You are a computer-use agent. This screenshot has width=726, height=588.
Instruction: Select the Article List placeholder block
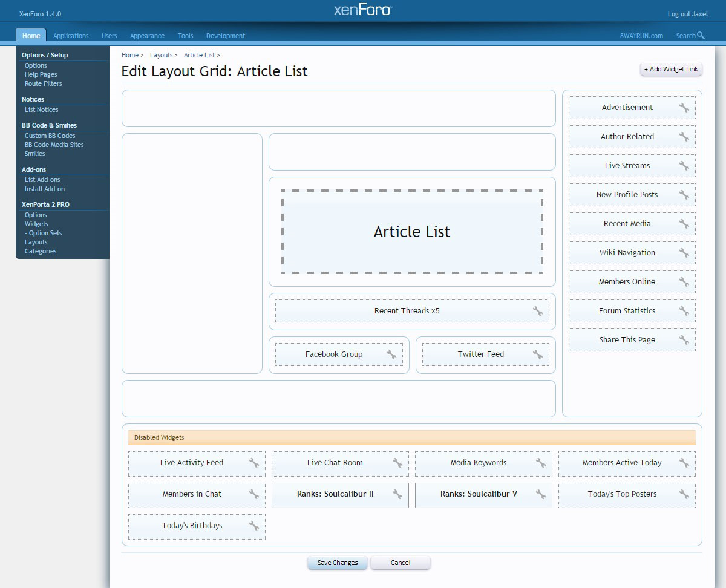[411, 232]
